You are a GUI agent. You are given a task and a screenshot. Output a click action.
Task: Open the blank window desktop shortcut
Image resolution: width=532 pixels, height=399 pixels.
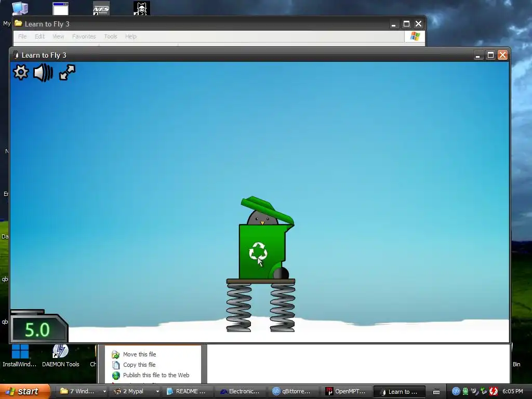[61, 8]
